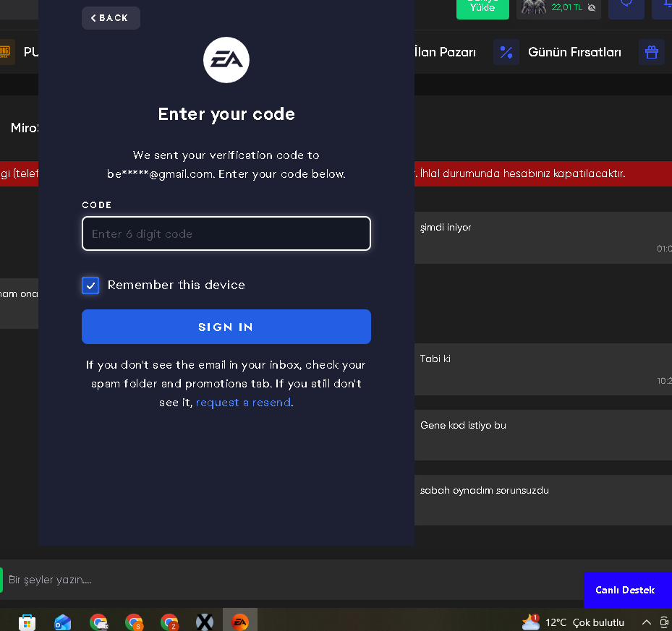The height and width of the screenshot is (631, 672).
Task: Click the round icon button beside the balance
Action: coord(626,8)
